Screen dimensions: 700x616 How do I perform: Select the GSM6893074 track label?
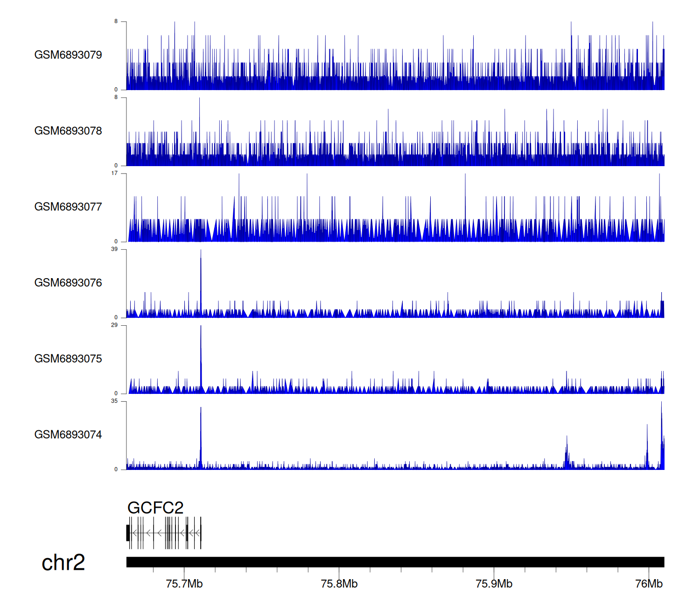(68, 435)
